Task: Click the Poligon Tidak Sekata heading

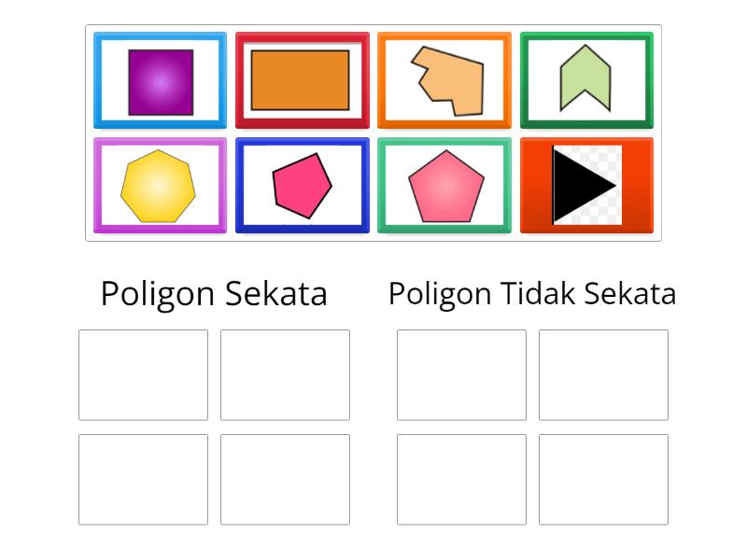Action: [x=532, y=293]
